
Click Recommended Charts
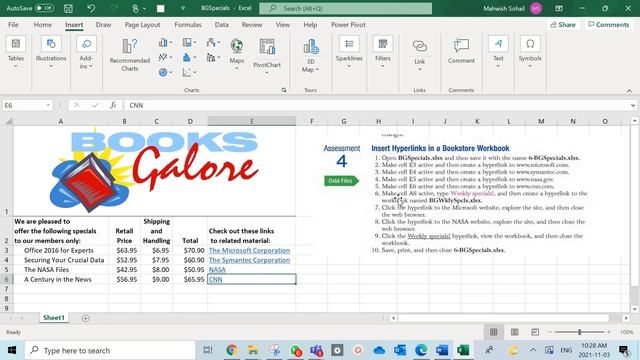coord(130,55)
